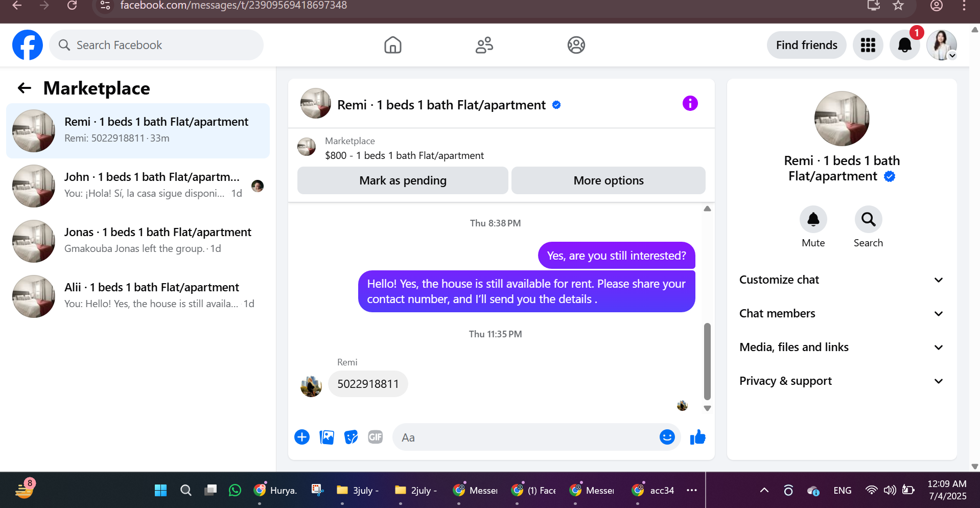Viewport: 980px width, 508px height.
Task: Expand Privacy & support section
Action: pyautogui.click(x=842, y=381)
